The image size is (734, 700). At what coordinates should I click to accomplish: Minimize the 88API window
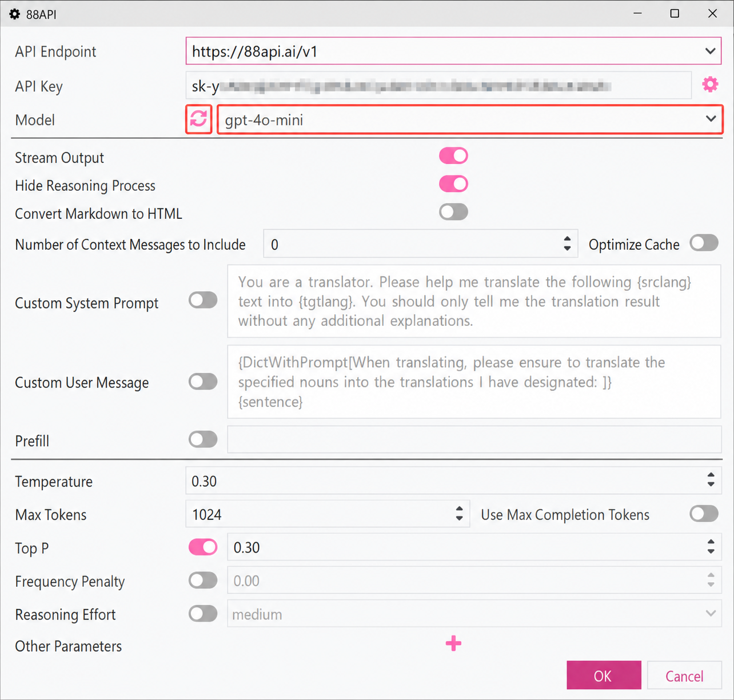pyautogui.click(x=638, y=13)
